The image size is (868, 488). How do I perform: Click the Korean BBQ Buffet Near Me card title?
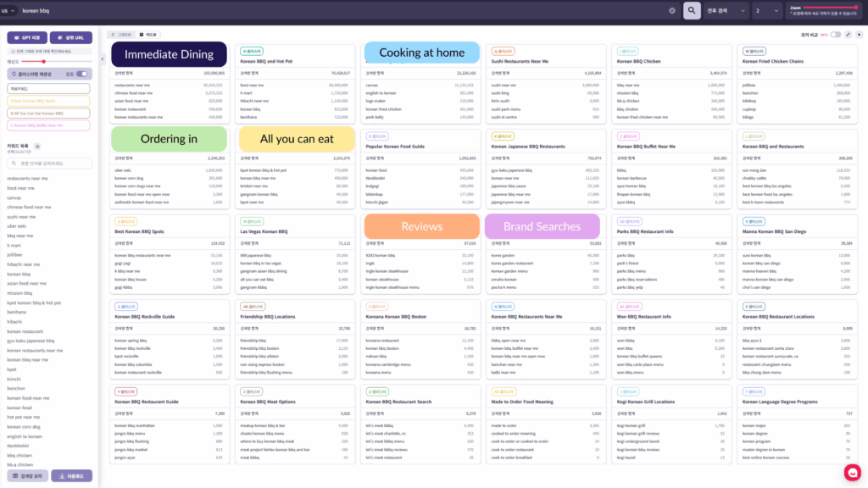(x=646, y=147)
